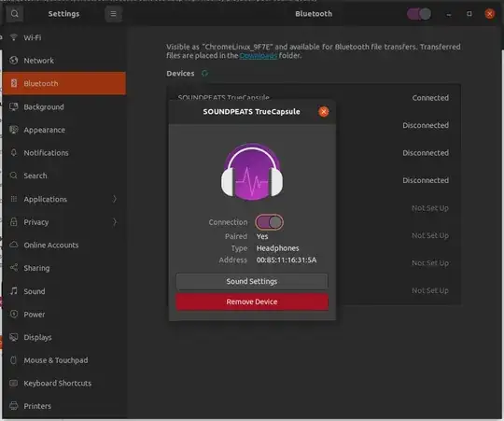Image resolution: width=504 pixels, height=421 pixels.
Task: Click the Power icon in sidebar
Action: point(13,314)
